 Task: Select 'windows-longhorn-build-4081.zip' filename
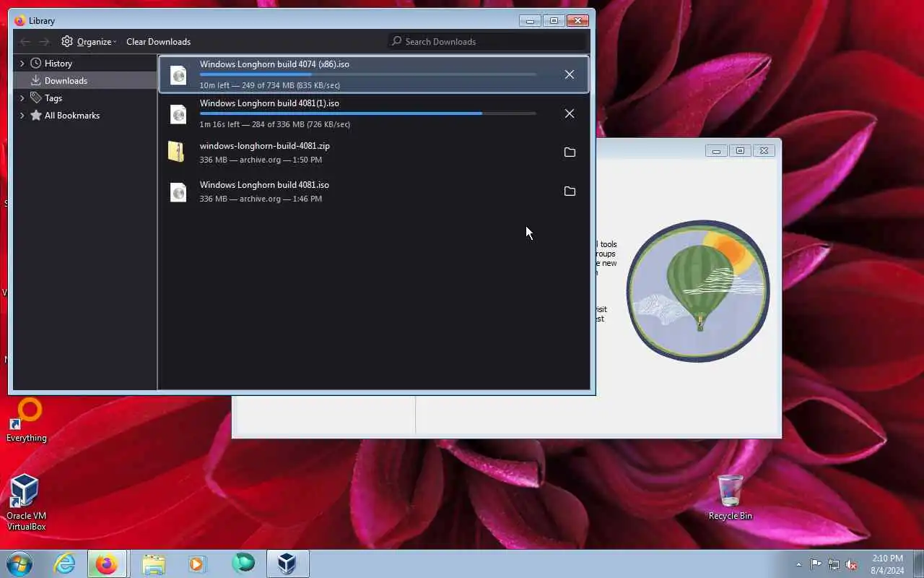265,146
